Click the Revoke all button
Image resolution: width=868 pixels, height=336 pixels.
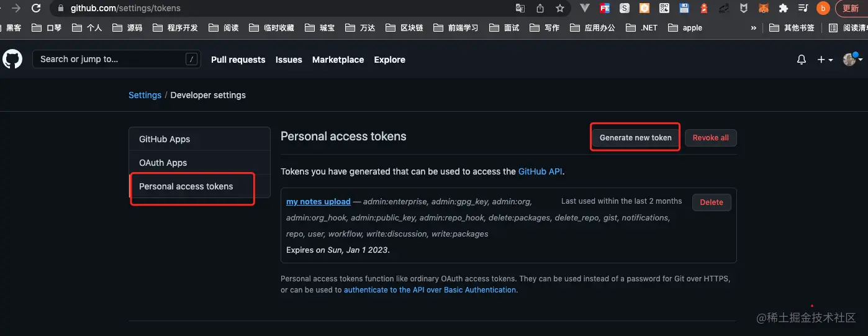tap(711, 138)
